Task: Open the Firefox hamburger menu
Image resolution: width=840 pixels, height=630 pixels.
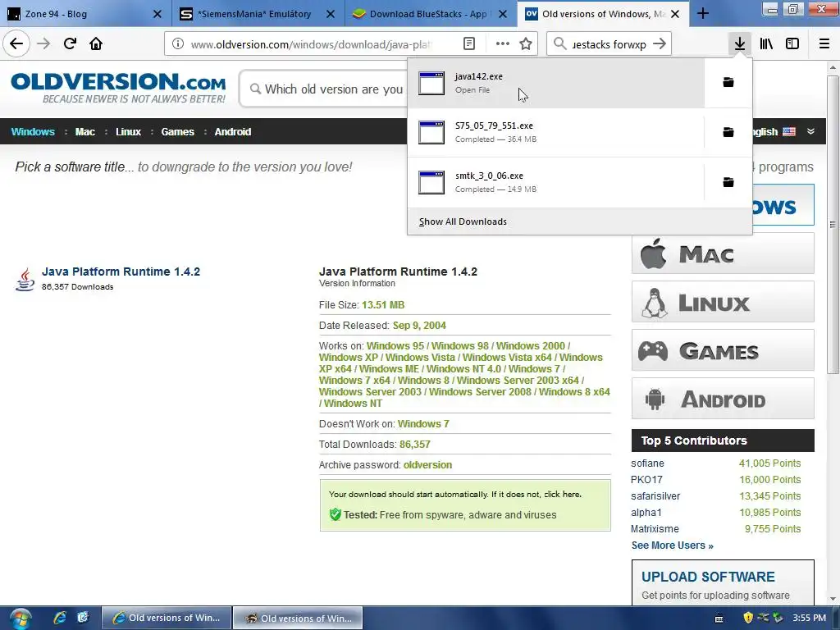Action: (824, 44)
